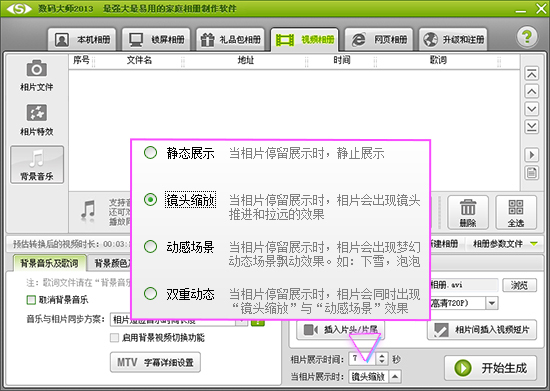This screenshot has height=391, width=550.
Task: Open the help question mark icon
Action: pos(526,36)
